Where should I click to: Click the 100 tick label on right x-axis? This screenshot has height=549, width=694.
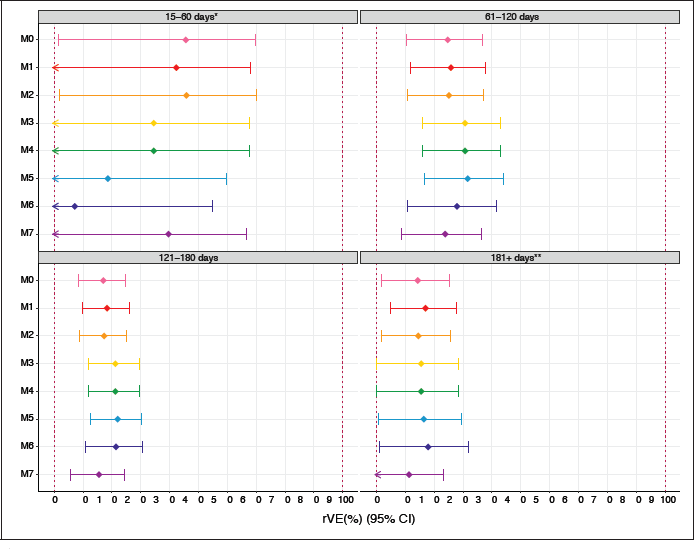click(x=666, y=498)
